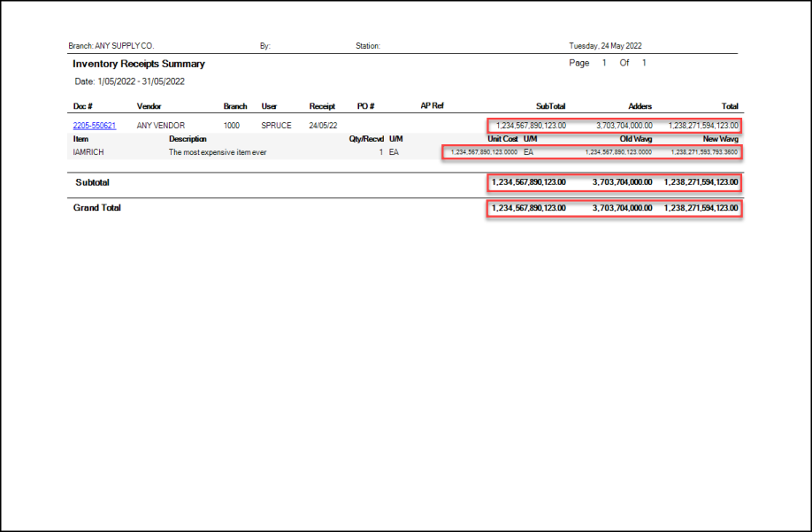The width and height of the screenshot is (812, 532).
Task: Click Unit Cost value in IAMRICH row
Action: pyautogui.click(x=484, y=152)
